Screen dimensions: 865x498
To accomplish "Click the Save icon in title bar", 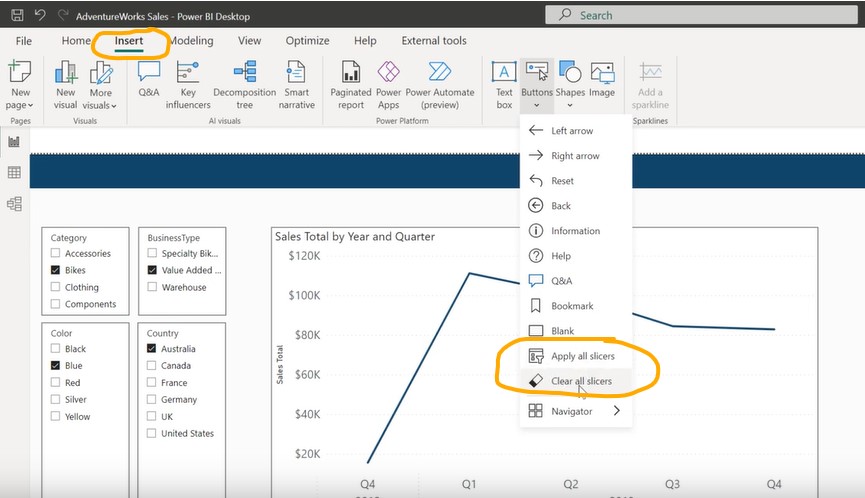I will pos(17,16).
